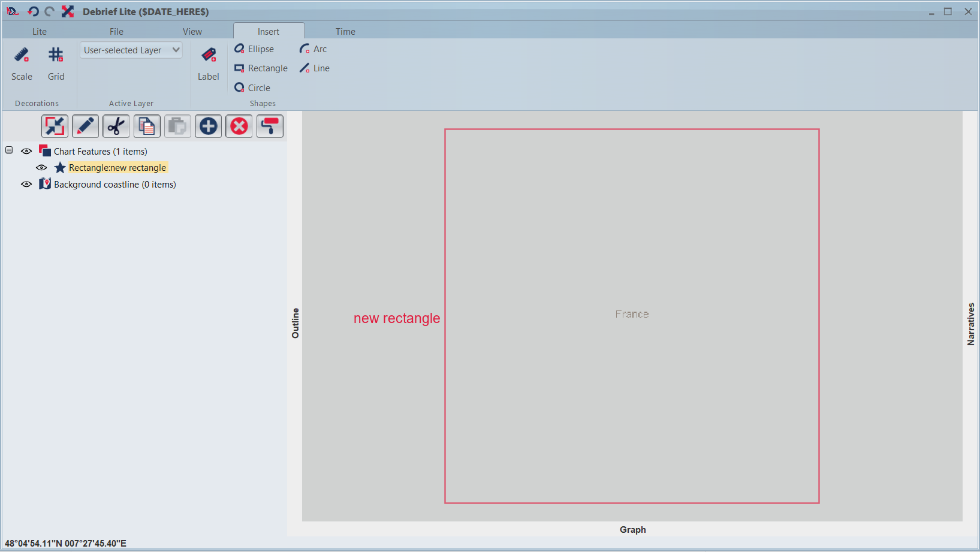980x552 pixels.
Task: Insert an Arc shape
Action: click(x=313, y=49)
